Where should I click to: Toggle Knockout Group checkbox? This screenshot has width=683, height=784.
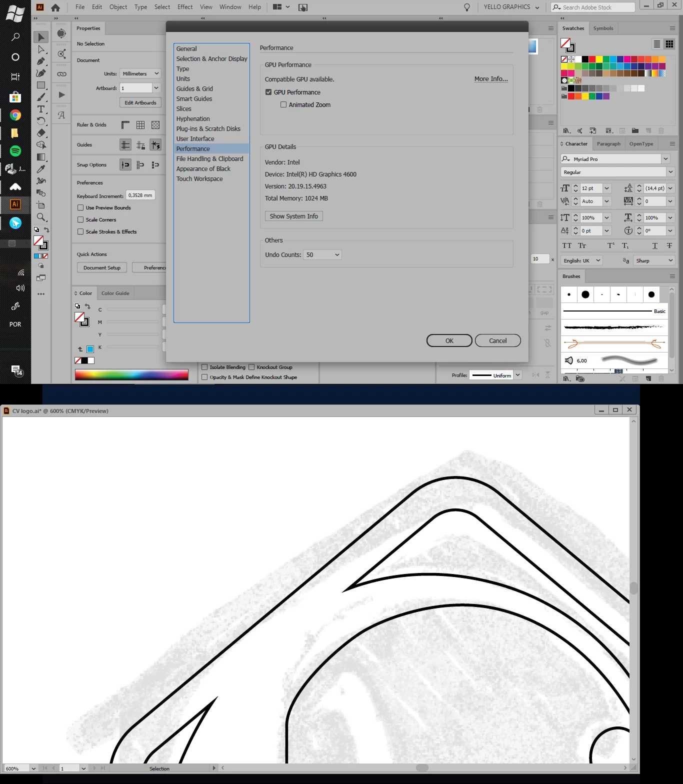coord(251,367)
